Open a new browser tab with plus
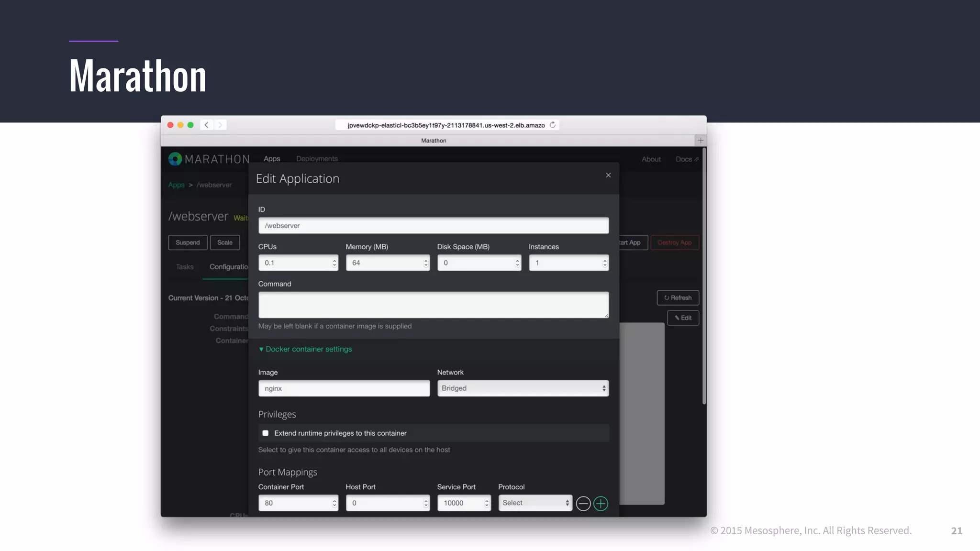Image resolution: width=980 pixels, height=551 pixels. [x=701, y=140]
